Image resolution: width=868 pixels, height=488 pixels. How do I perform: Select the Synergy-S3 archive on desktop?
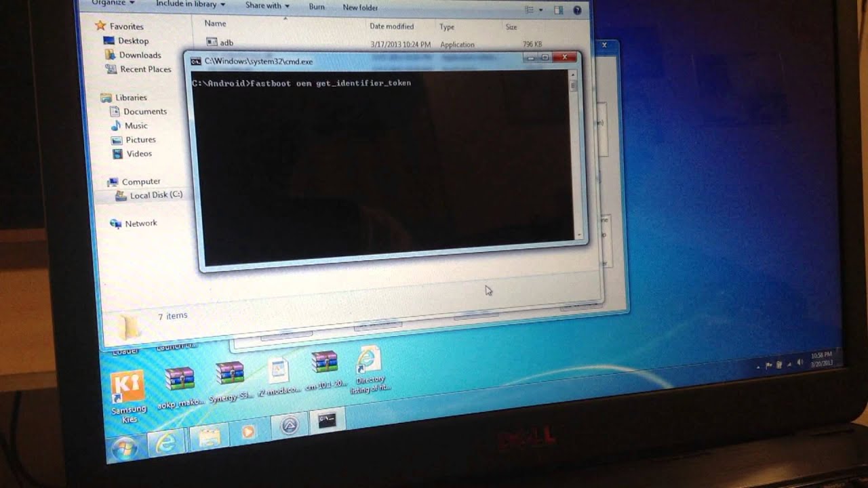(230, 382)
